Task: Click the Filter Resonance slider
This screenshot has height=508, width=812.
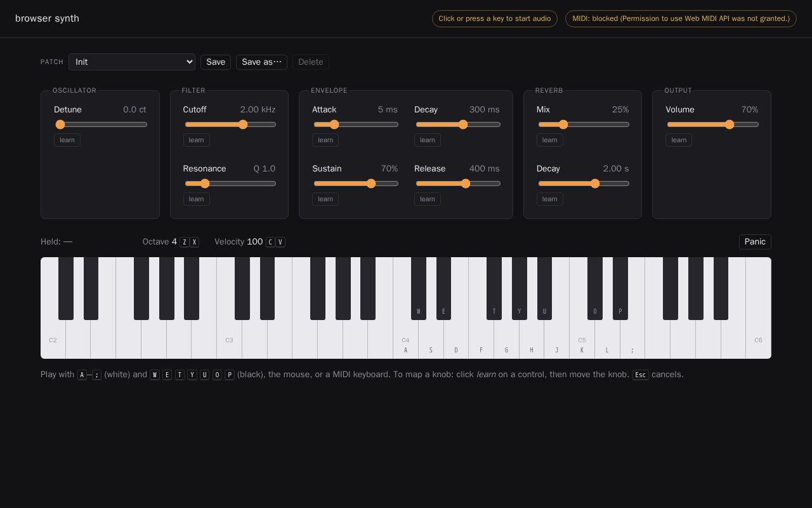Action: tap(230, 184)
